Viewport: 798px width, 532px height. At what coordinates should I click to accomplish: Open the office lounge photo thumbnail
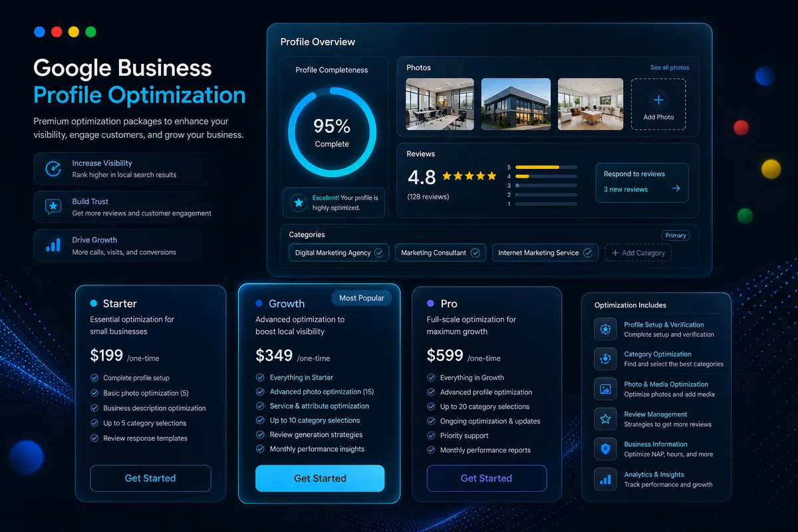(591, 104)
